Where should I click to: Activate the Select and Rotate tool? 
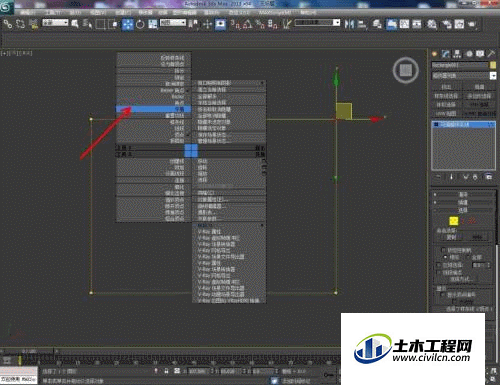coord(140,24)
